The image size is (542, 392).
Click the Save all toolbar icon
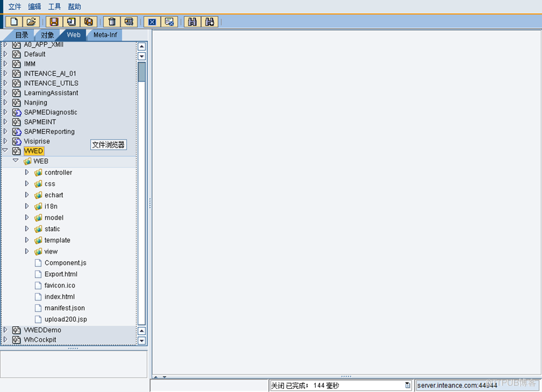[x=88, y=22]
